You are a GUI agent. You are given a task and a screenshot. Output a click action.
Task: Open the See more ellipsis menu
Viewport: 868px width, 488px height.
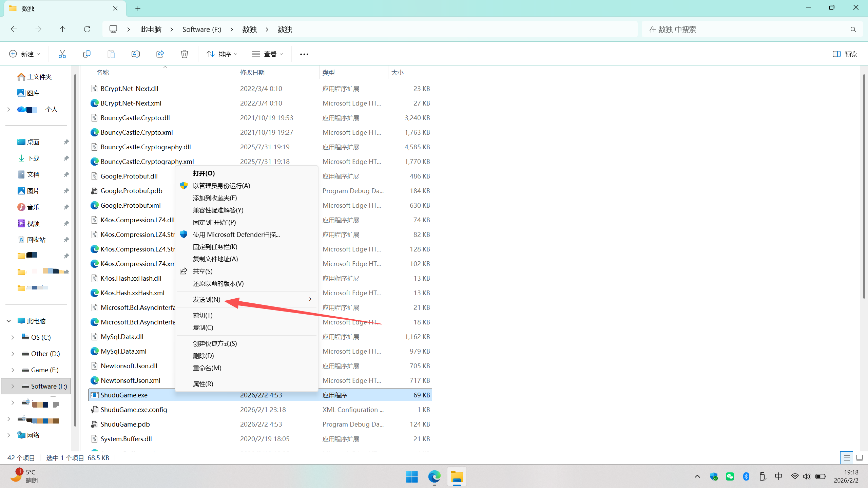[x=304, y=54]
